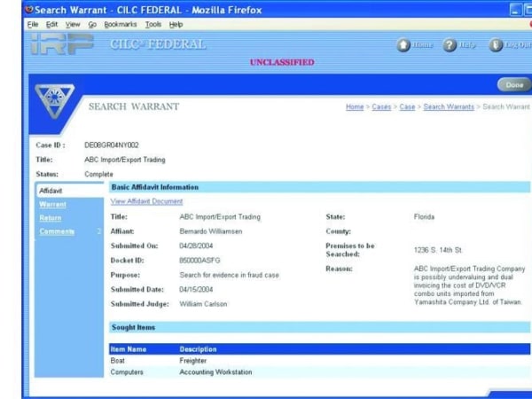Click the Home arrow icon in header
The height and width of the screenshot is (399, 532).
[403, 45]
